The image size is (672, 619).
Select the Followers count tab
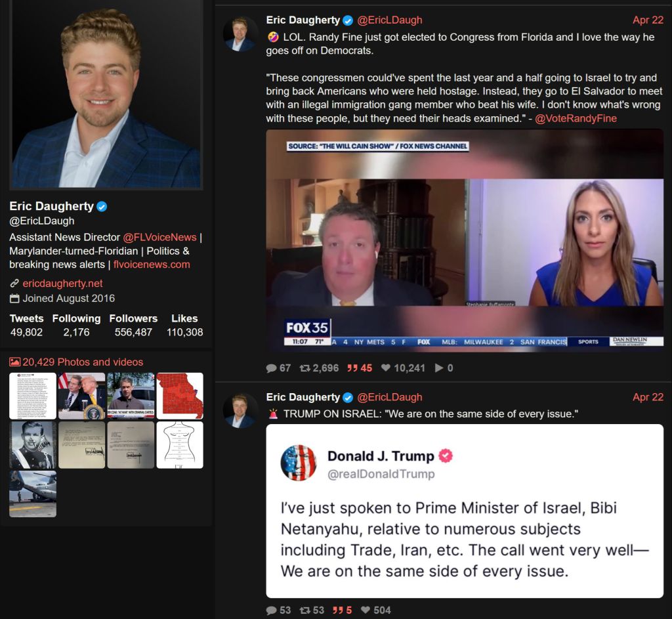coord(133,326)
